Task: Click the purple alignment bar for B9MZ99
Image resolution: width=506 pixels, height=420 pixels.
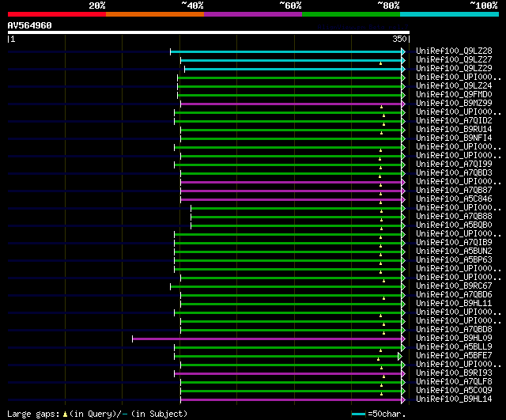Action: (x=291, y=104)
